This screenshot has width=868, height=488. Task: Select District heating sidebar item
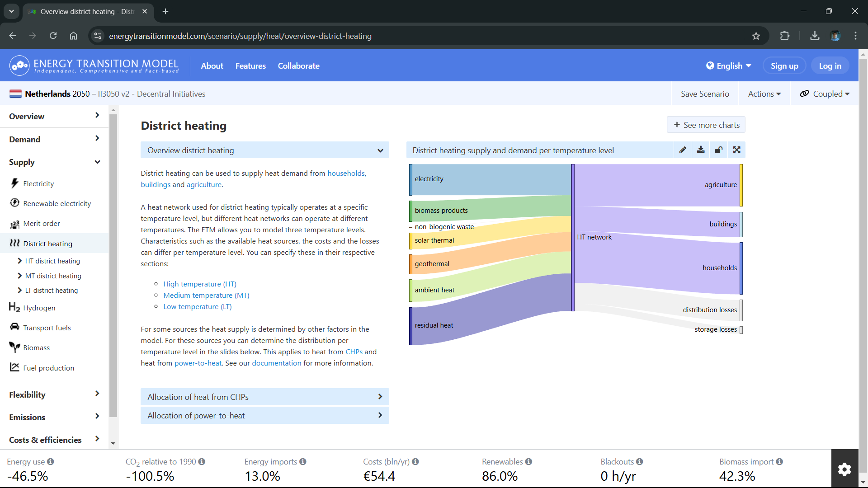click(47, 244)
